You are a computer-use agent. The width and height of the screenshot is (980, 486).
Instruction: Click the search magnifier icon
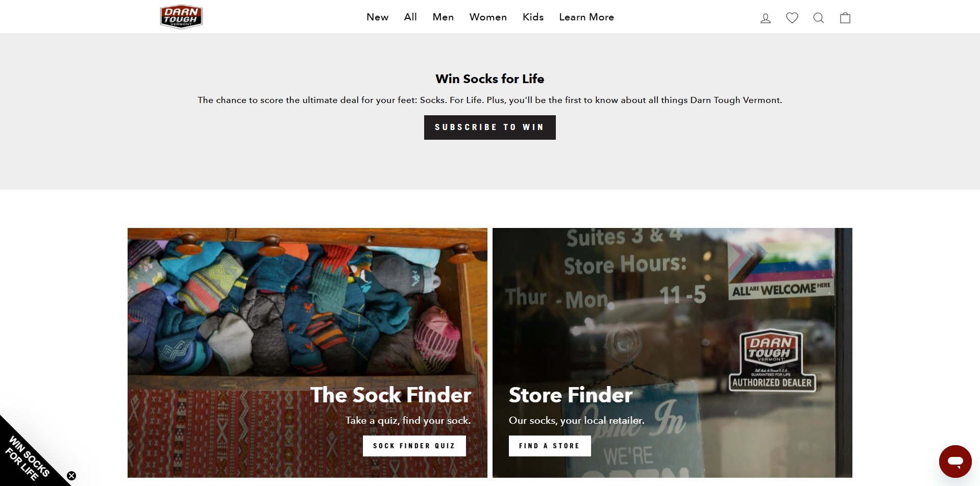click(x=819, y=18)
